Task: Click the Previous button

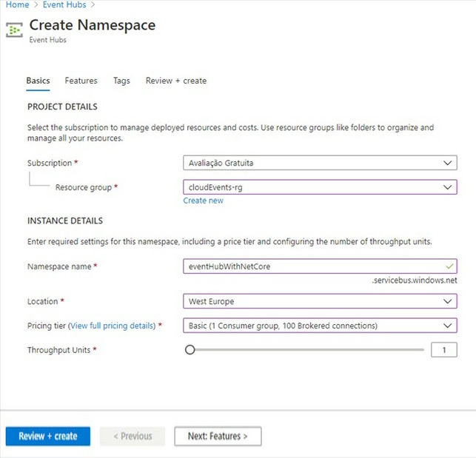Action: coord(133,436)
